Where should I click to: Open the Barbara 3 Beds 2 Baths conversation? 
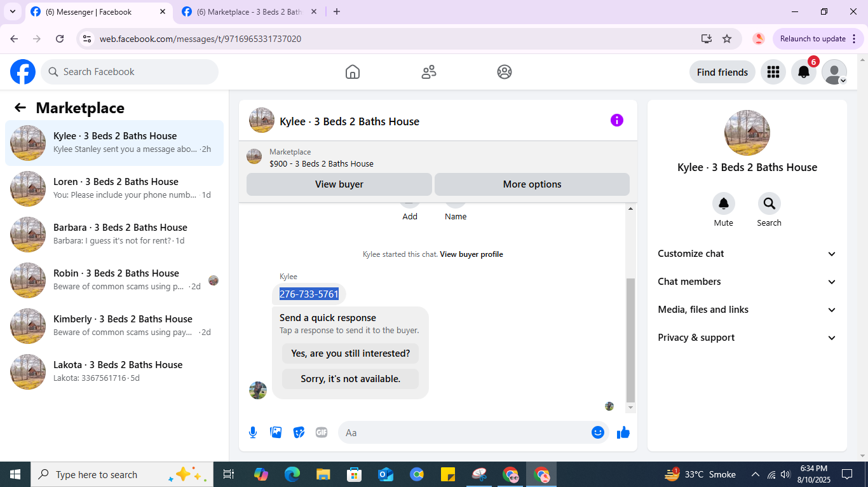(x=114, y=235)
